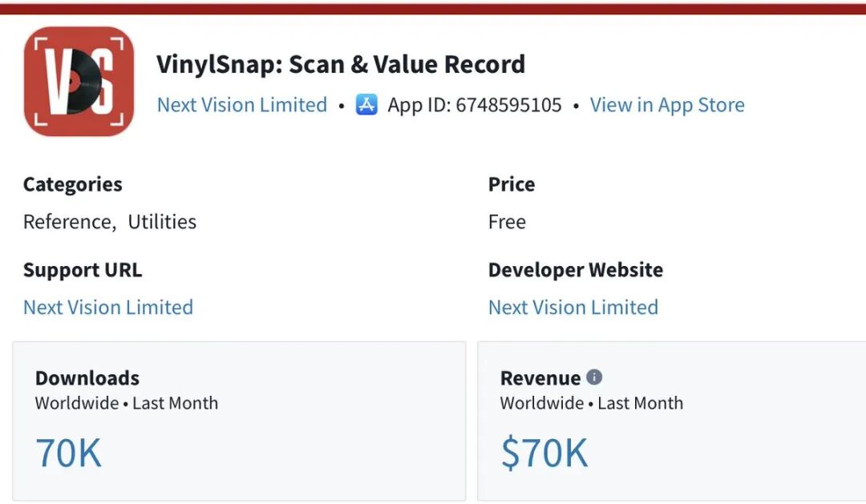Click the App ID number 6748595105
The image size is (866, 504).
click(x=508, y=105)
